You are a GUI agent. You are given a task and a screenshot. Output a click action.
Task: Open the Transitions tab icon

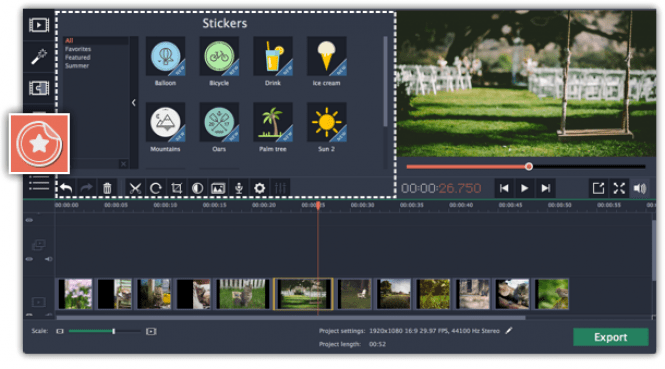[39, 88]
